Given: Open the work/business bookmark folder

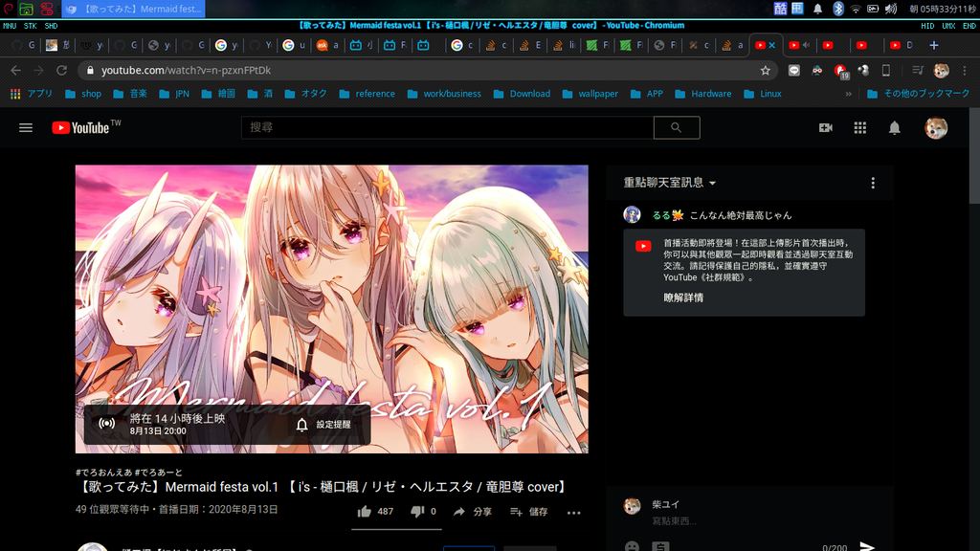Looking at the screenshot, I should point(444,94).
